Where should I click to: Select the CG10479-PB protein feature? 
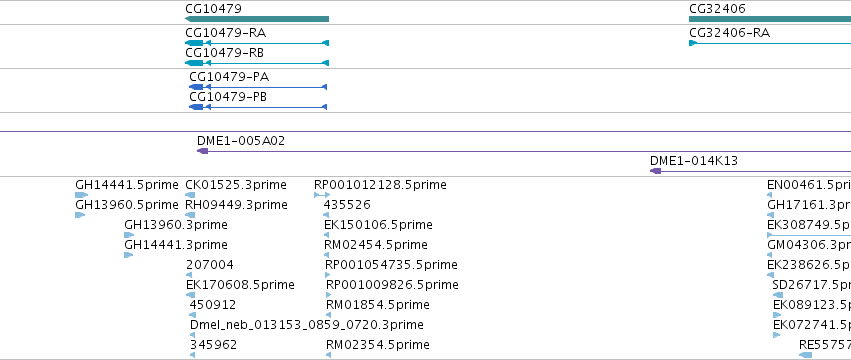coord(258,107)
